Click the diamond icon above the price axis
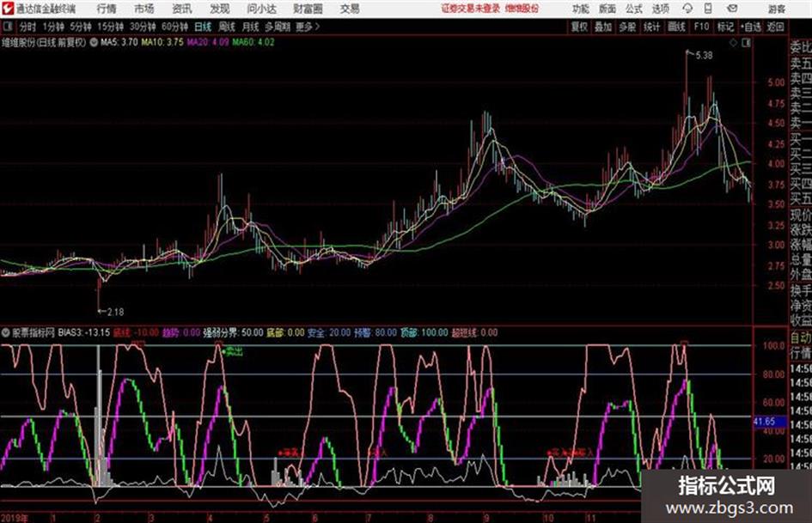 coord(733,43)
